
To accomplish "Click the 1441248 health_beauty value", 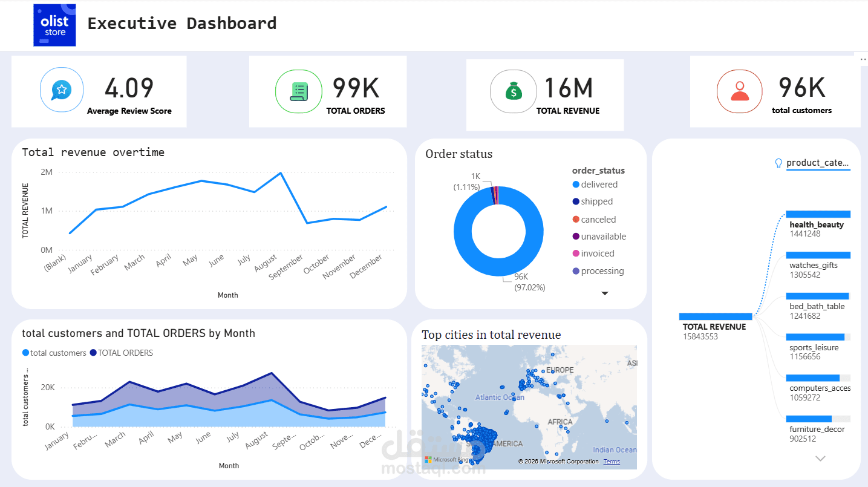I will point(805,234).
